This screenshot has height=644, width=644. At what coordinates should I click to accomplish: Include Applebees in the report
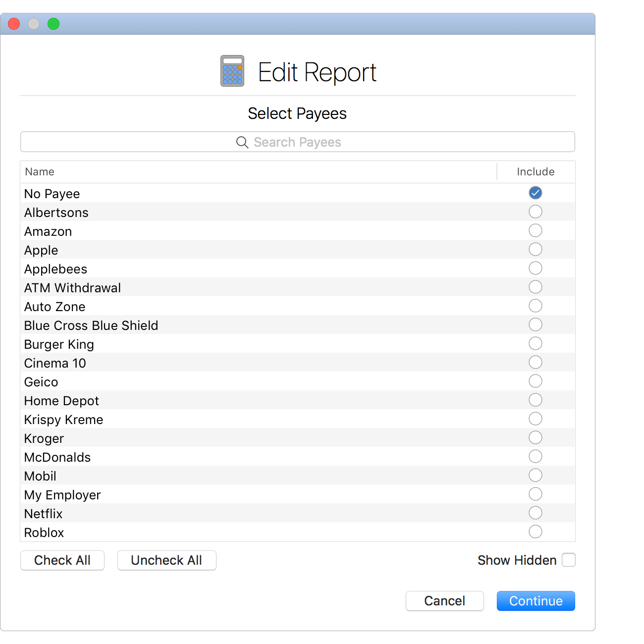point(536,268)
